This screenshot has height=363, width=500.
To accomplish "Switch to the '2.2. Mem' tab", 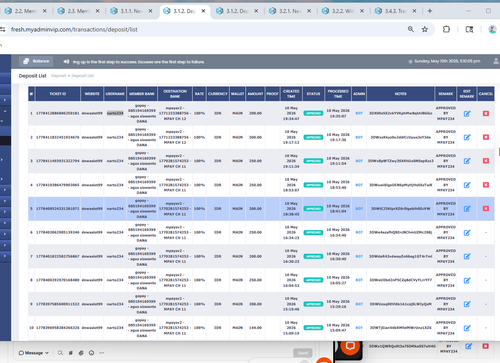I will 26,11.
